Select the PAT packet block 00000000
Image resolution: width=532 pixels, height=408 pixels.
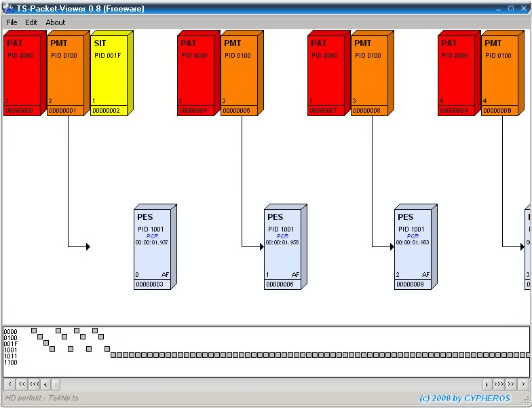coord(24,73)
